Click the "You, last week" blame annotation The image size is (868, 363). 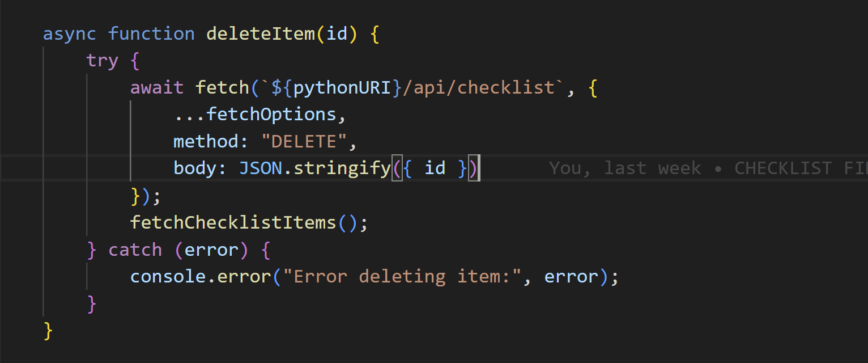click(625, 168)
